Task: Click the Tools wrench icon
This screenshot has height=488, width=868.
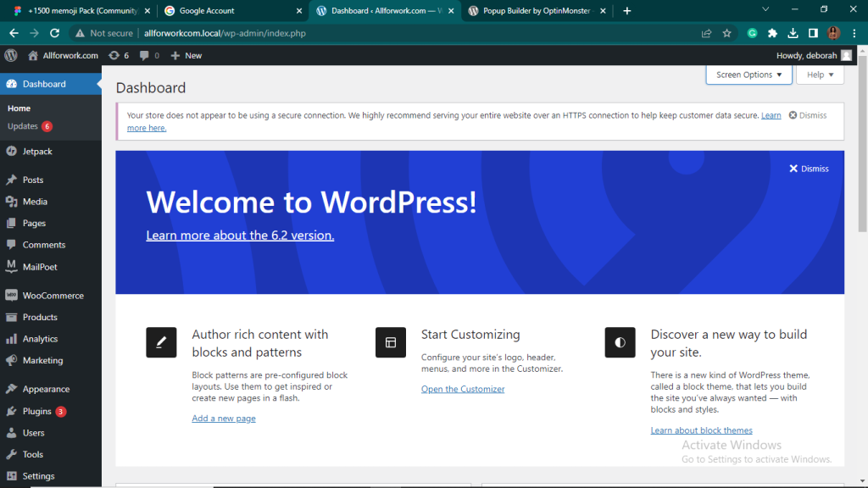Action: (x=12, y=454)
